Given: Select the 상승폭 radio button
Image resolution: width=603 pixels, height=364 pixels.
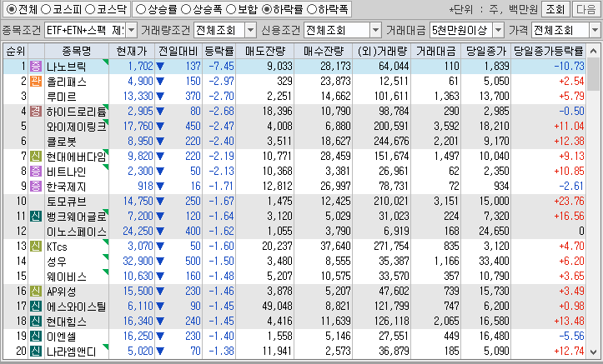Looking at the screenshot, I should (186, 9).
